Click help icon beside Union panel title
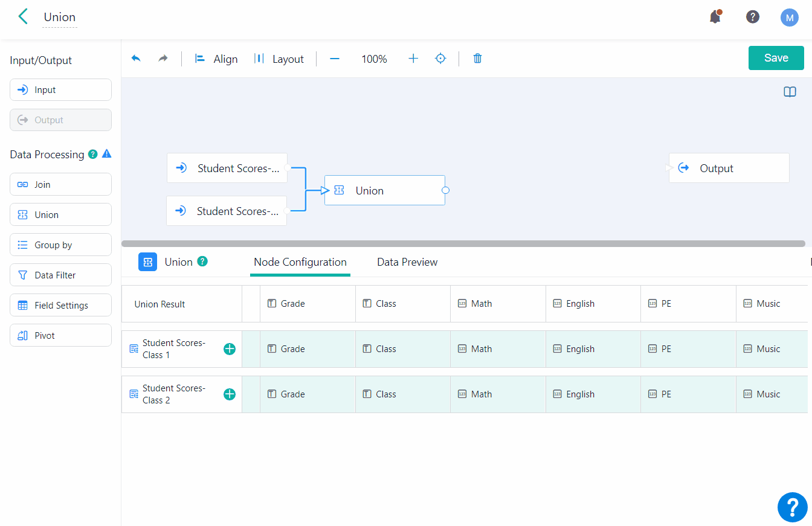This screenshot has width=812, height=526. (202, 261)
